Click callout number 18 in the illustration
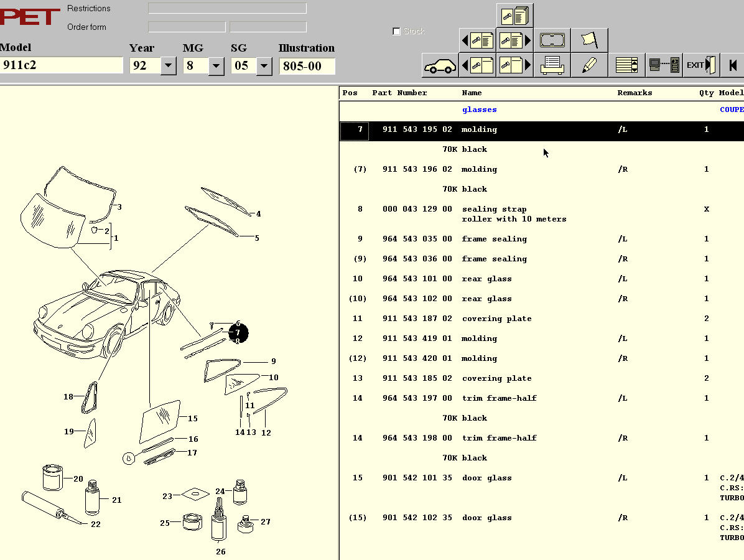 point(68,397)
